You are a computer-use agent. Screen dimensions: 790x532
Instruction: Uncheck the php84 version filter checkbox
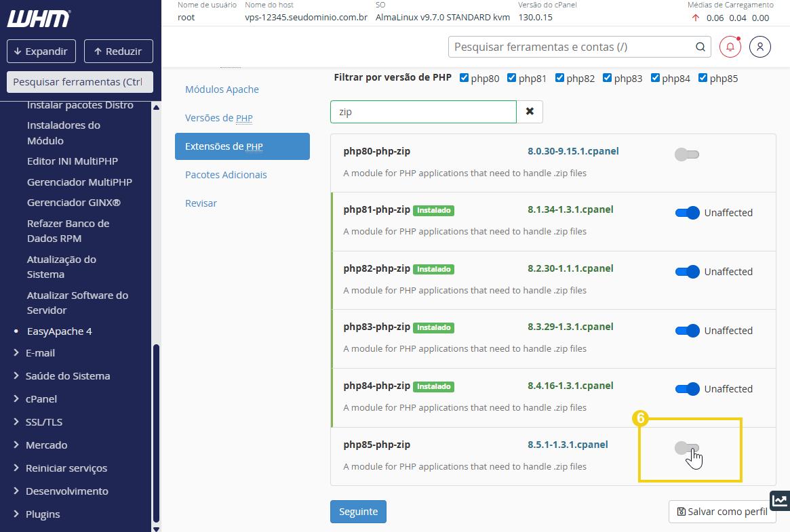pos(655,77)
